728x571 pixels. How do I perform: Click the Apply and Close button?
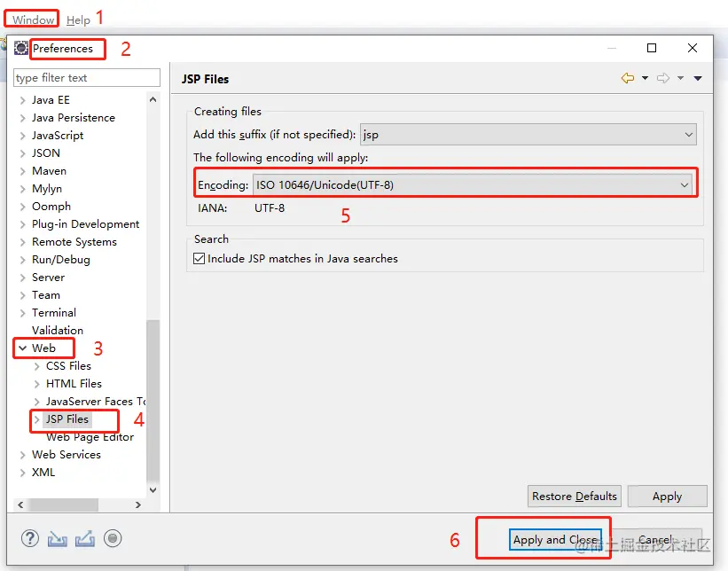point(555,539)
